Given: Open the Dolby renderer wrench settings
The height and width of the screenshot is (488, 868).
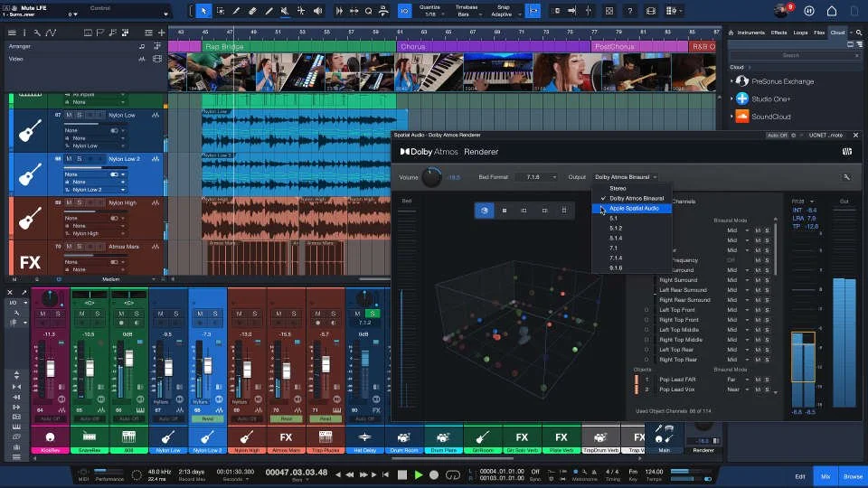Looking at the screenshot, I should (846, 177).
